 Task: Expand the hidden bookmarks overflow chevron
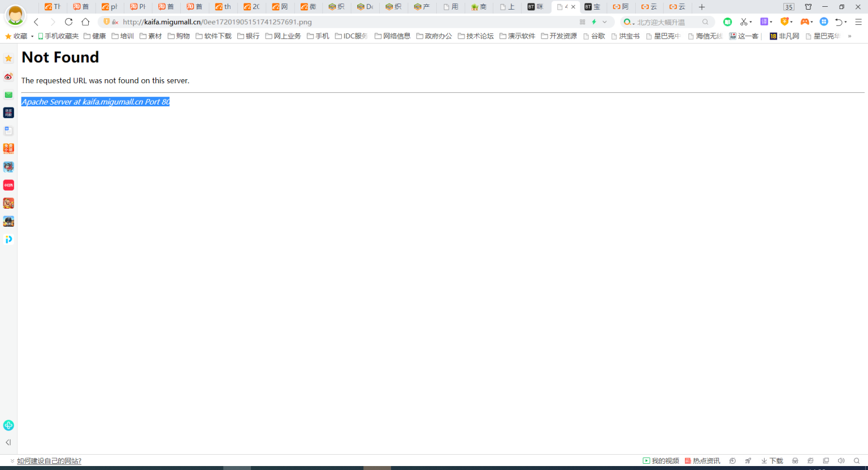[849, 36]
